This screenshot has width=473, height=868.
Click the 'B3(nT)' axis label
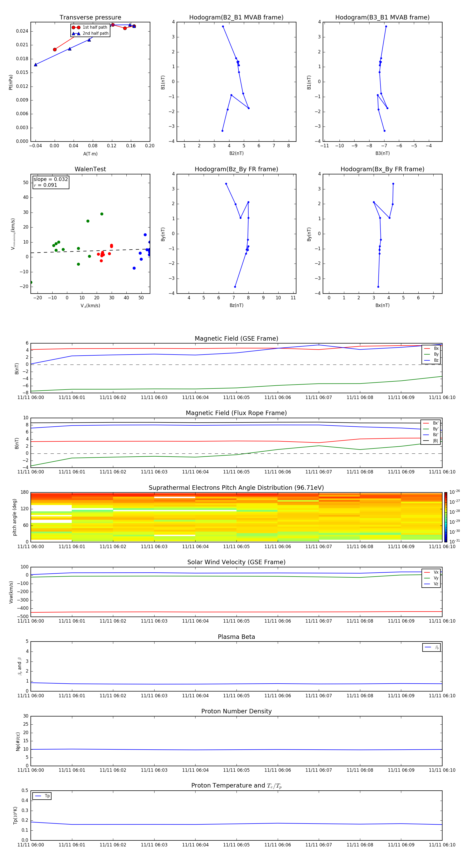[x=382, y=153]
